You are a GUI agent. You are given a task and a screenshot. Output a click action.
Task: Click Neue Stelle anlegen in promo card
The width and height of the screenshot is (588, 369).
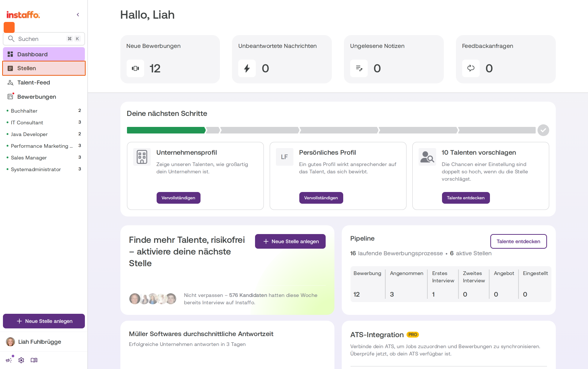click(290, 241)
